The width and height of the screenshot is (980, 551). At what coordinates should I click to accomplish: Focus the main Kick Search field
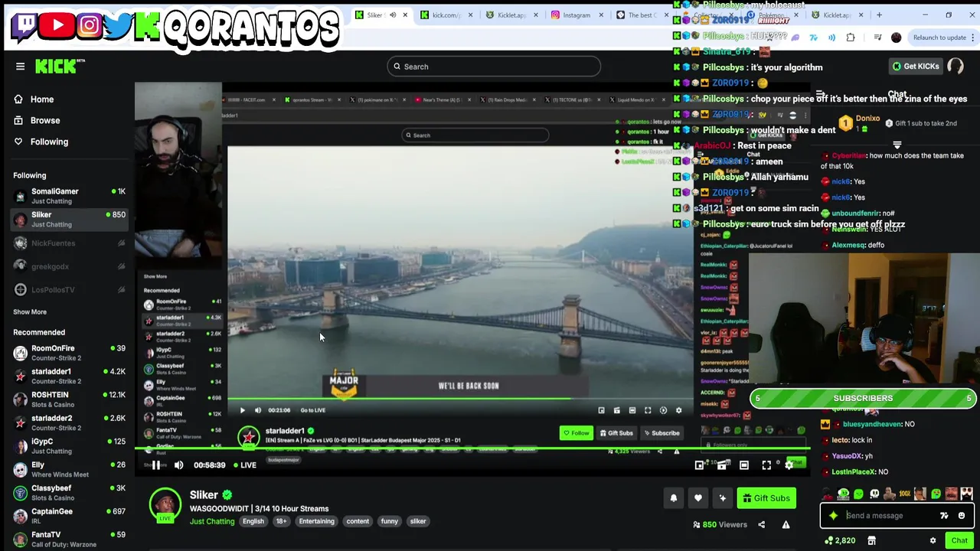[494, 67]
